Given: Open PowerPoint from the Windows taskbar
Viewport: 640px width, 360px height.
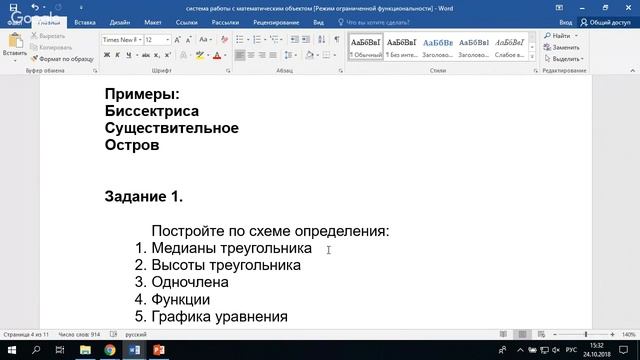Looking at the screenshot, I should (x=159, y=350).
